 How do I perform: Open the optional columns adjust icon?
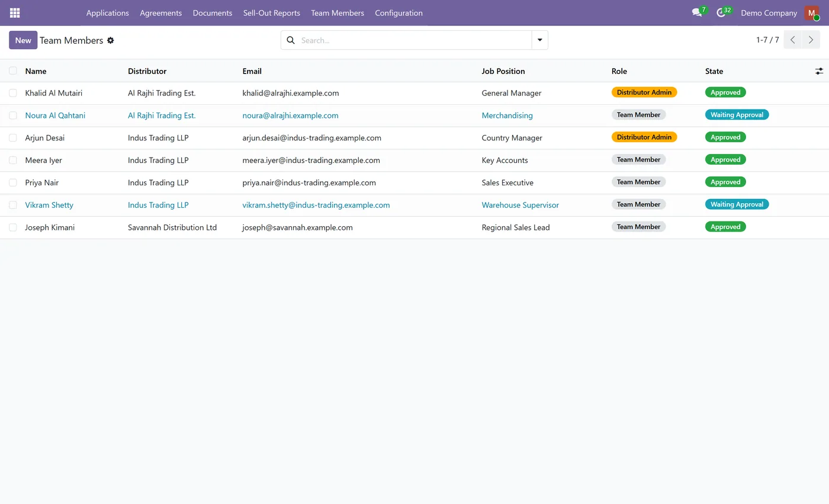pyautogui.click(x=819, y=71)
